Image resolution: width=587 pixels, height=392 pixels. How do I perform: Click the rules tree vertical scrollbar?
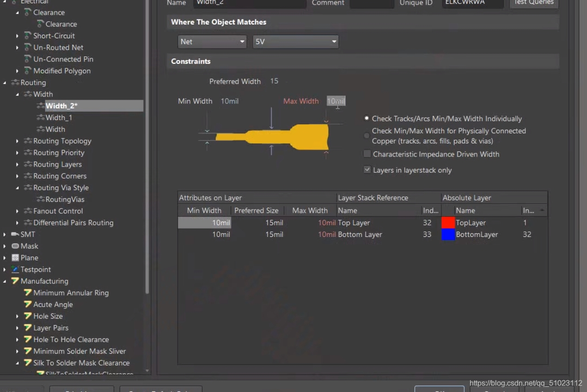(147, 148)
